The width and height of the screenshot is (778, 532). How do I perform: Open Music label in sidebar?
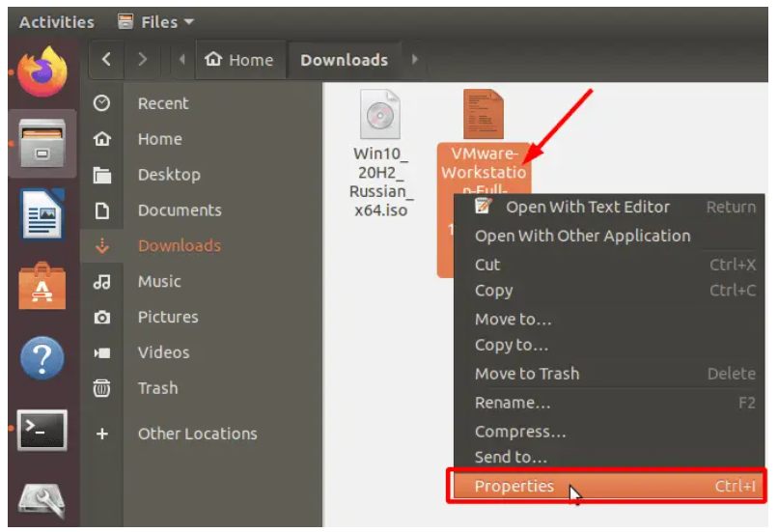click(159, 281)
